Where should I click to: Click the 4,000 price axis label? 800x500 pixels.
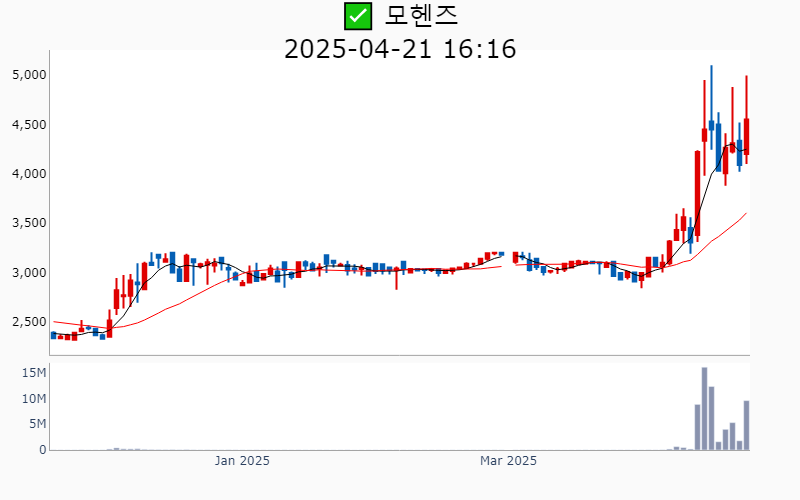pyautogui.click(x=29, y=174)
